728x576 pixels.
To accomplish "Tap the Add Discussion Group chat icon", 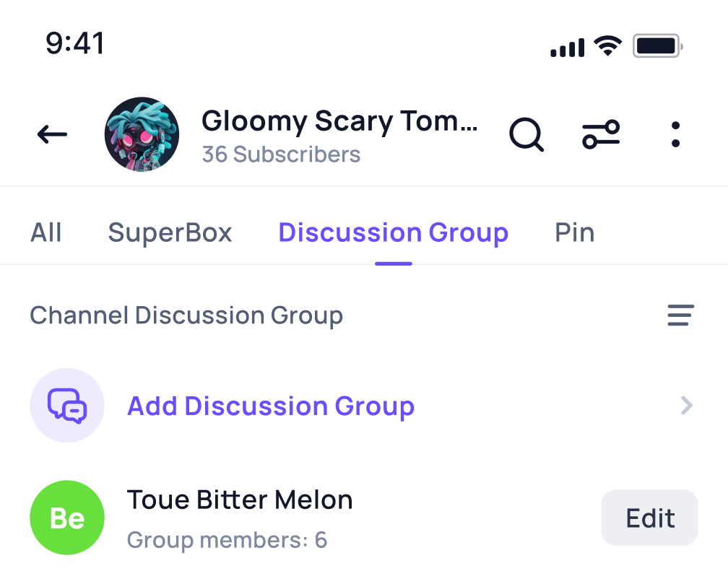I will [67, 406].
